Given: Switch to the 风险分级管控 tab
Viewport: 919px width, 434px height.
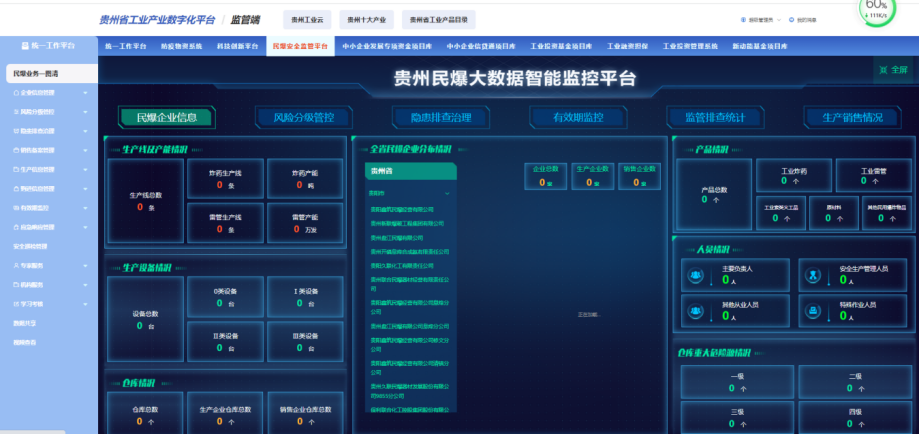Looking at the screenshot, I should [303, 117].
